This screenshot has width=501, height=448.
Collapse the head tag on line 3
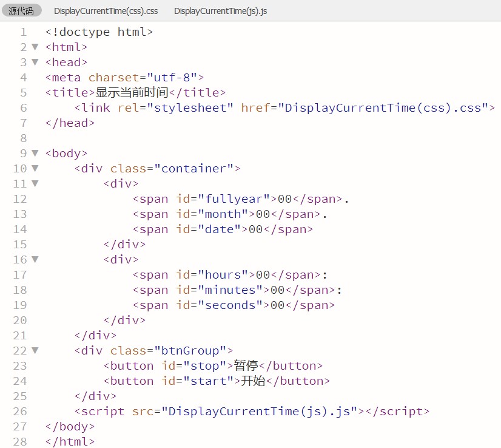click(35, 62)
